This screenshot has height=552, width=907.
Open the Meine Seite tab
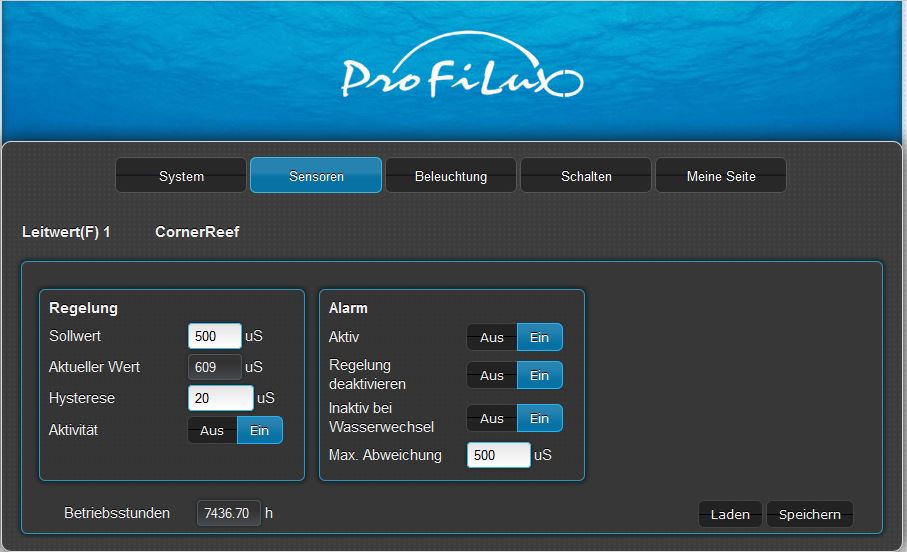721,176
